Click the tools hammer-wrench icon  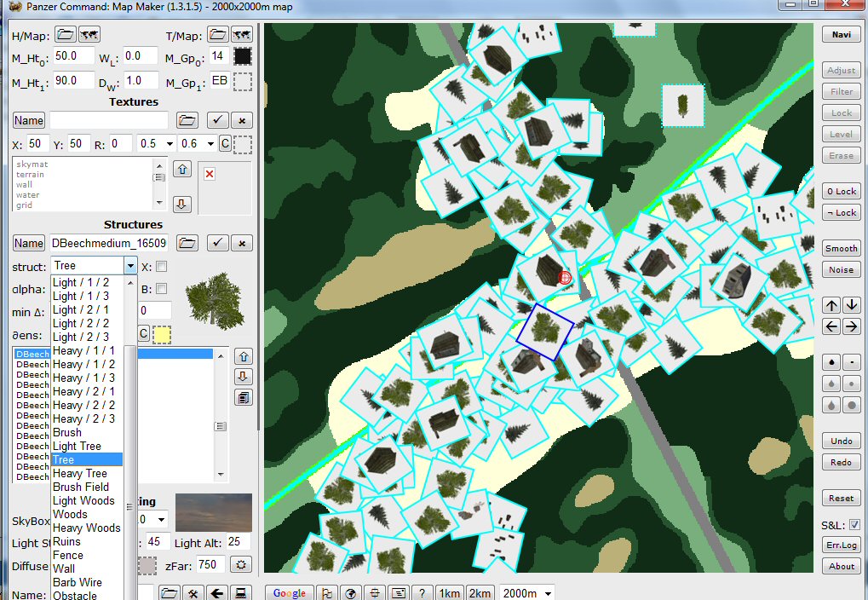point(193,593)
